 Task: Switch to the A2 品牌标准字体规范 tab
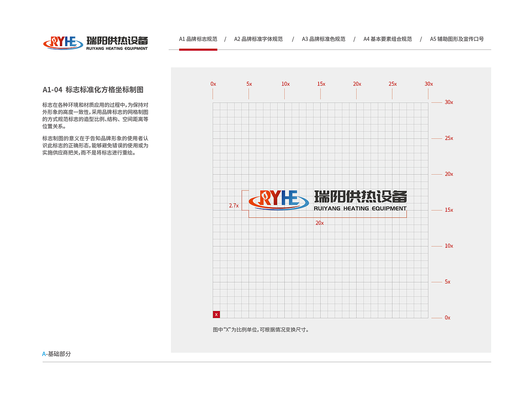coord(258,39)
